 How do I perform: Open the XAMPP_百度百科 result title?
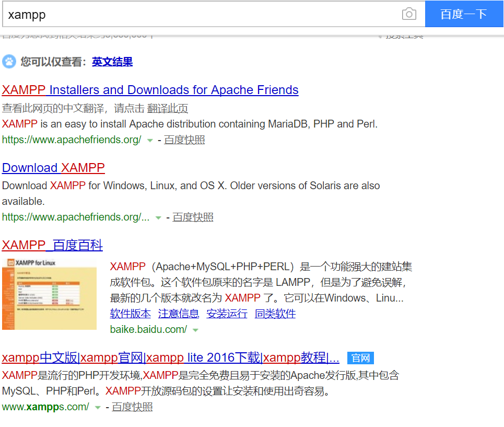(52, 245)
